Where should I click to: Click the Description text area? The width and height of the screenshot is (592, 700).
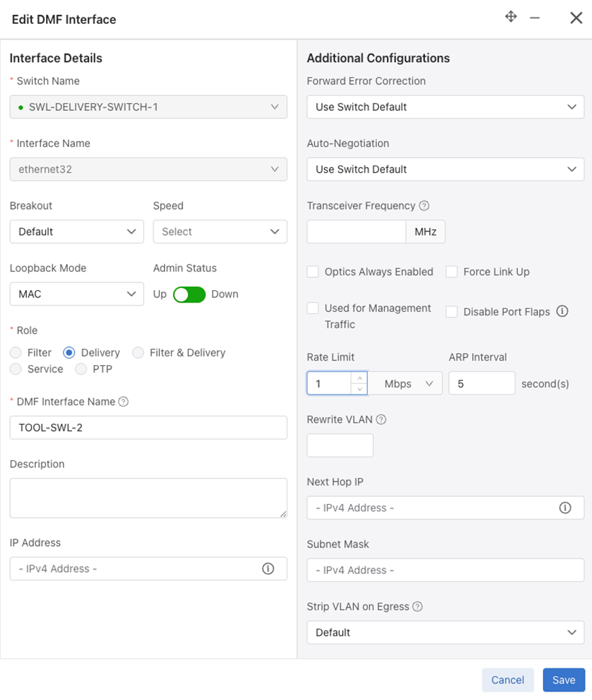(x=148, y=498)
